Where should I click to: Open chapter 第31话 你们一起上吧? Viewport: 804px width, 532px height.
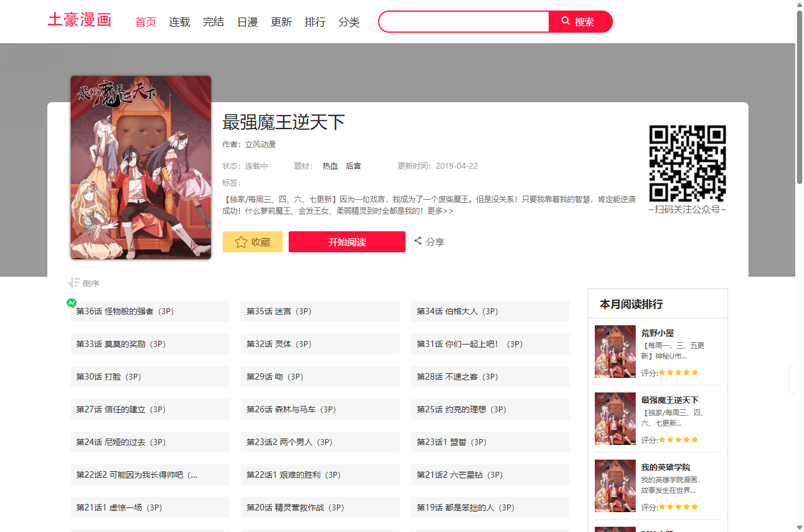(x=490, y=344)
